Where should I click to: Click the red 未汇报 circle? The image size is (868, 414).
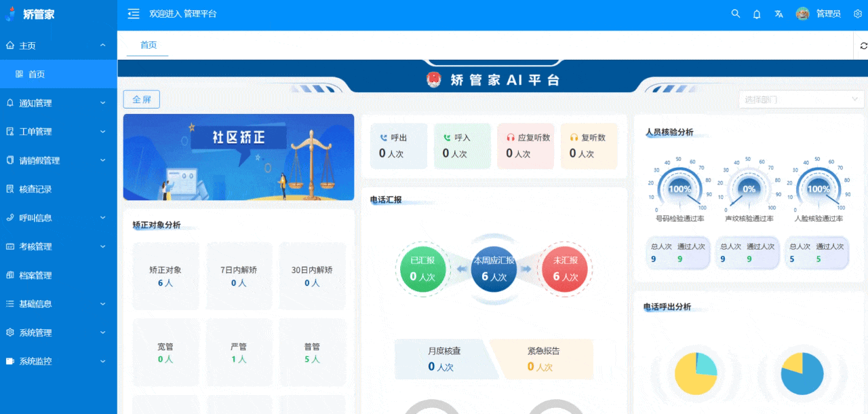pos(565,269)
